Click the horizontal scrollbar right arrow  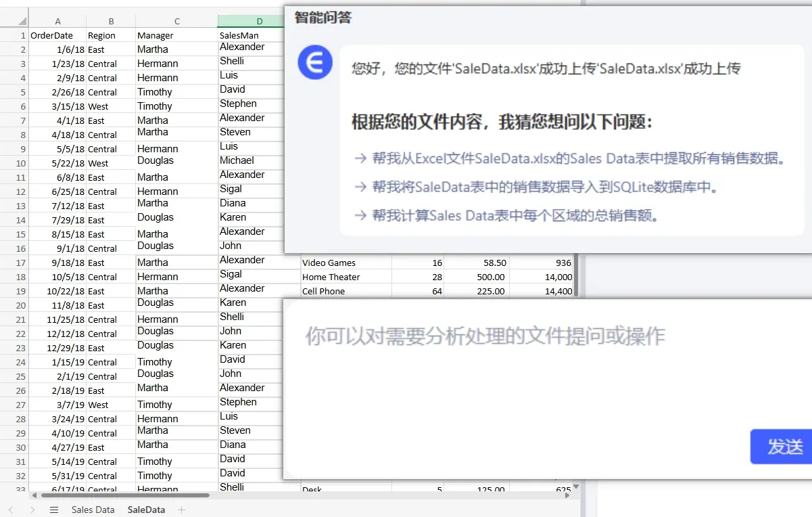[x=567, y=495]
